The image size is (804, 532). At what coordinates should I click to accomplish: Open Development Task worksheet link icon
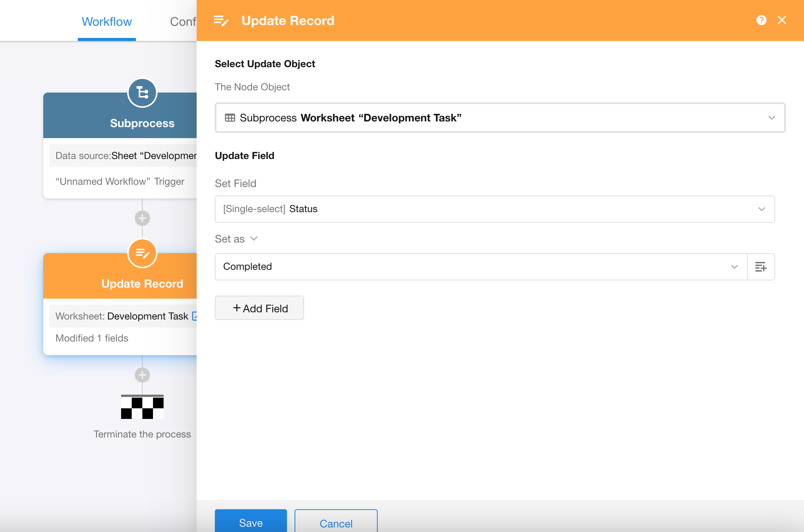[x=194, y=316]
